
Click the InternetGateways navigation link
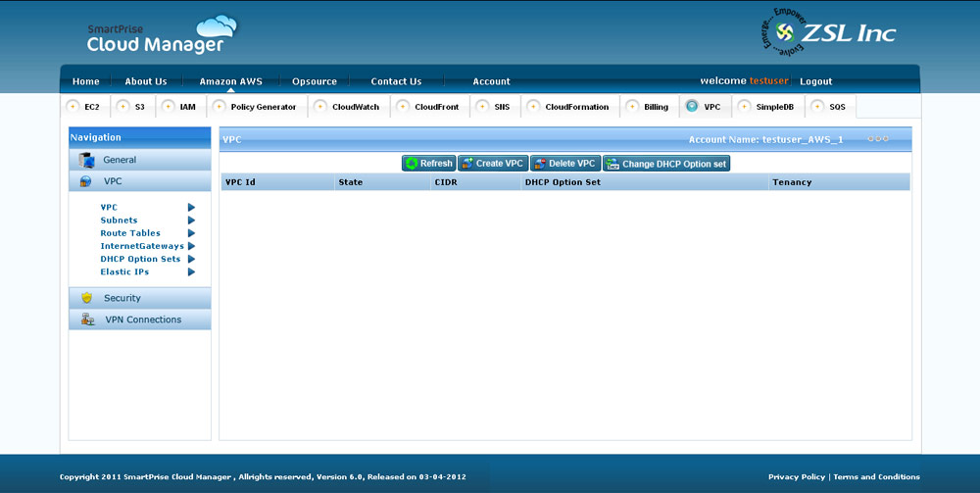click(x=142, y=246)
